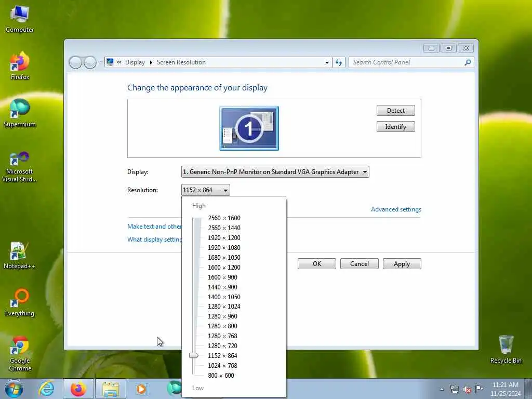
Task: Click the resolution slider thumb
Action: 194,355
